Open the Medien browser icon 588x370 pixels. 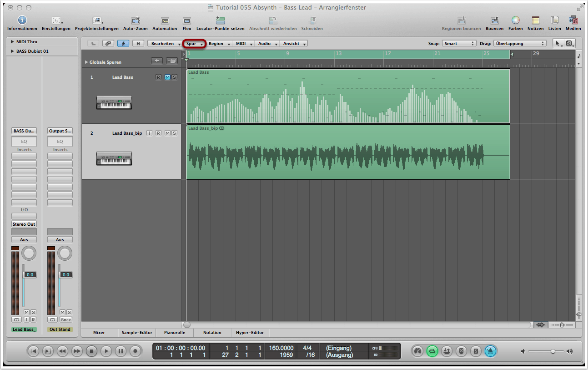pos(573,20)
